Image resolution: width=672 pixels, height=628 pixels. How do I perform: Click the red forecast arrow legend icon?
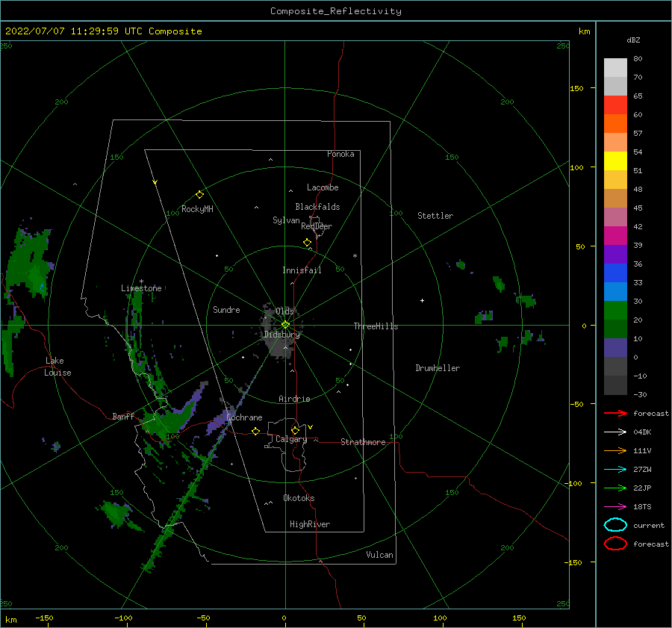(x=615, y=413)
